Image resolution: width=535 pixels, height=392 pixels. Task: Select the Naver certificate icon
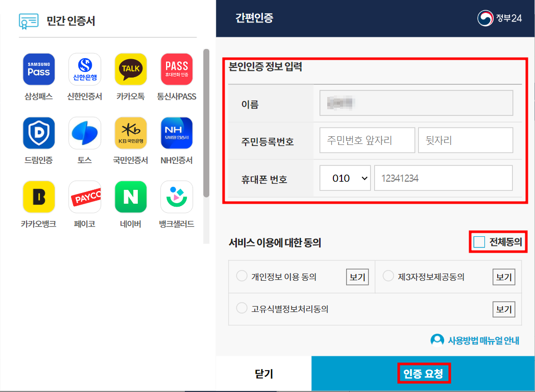pos(131,196)
